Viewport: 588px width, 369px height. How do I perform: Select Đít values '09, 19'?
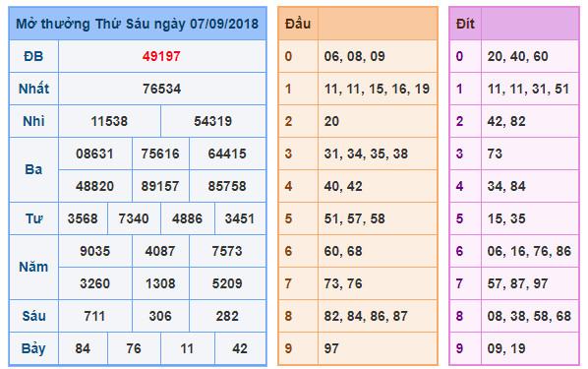[506, 348]
